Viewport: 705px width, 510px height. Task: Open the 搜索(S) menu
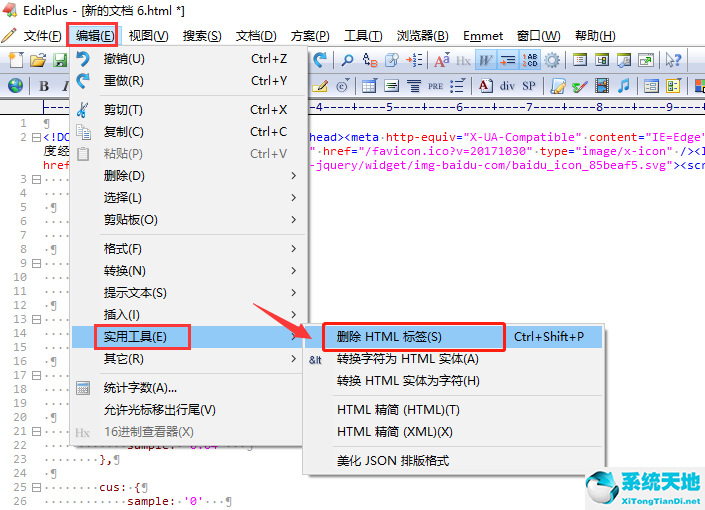click(202, 36)
